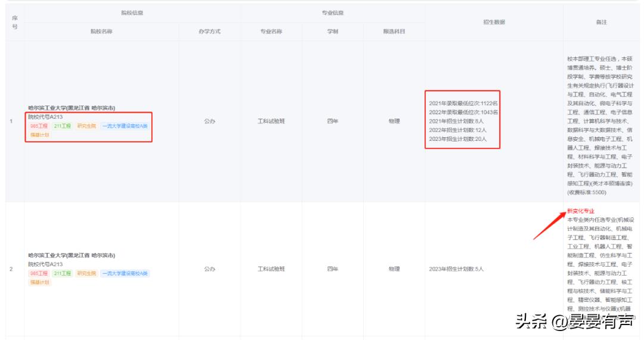Click 公办 cell in row 1
The height and width of the screenshot is (340, 644).
pos(209,121)
